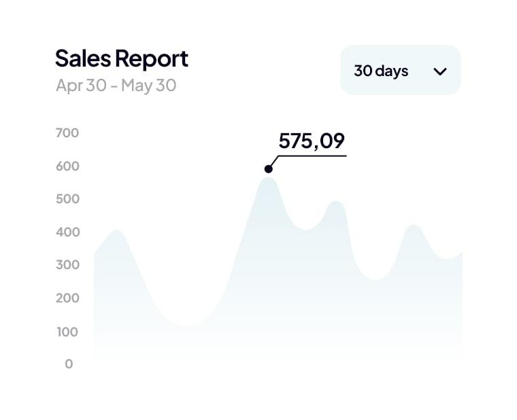Image resolution: width=517 pixels, height=420 pixels.
Task: Click the 0 y-axis label
Action: (69, 364)
